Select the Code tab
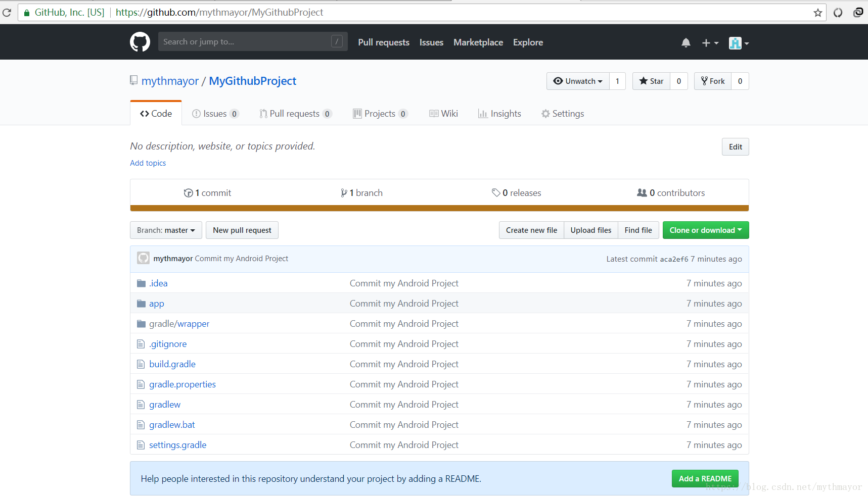This screenshot has width=868, height=497. (x=156, y=114)
